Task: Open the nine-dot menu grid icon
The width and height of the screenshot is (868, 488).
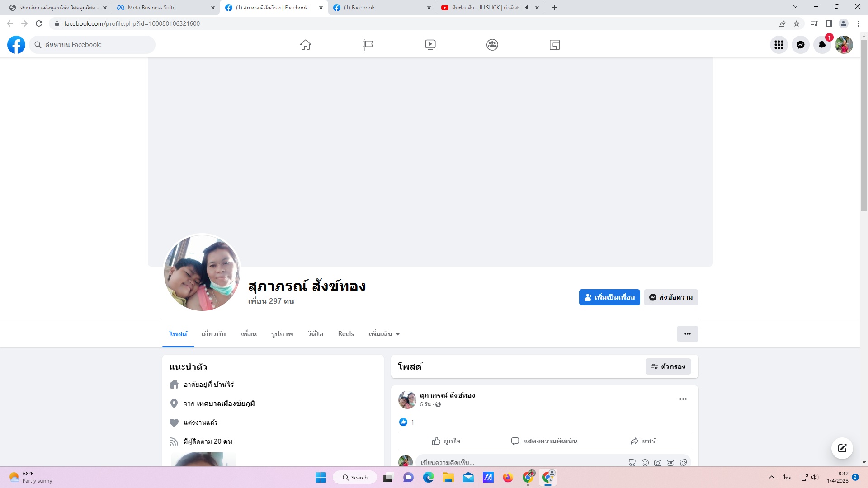Action: point(779,45)
